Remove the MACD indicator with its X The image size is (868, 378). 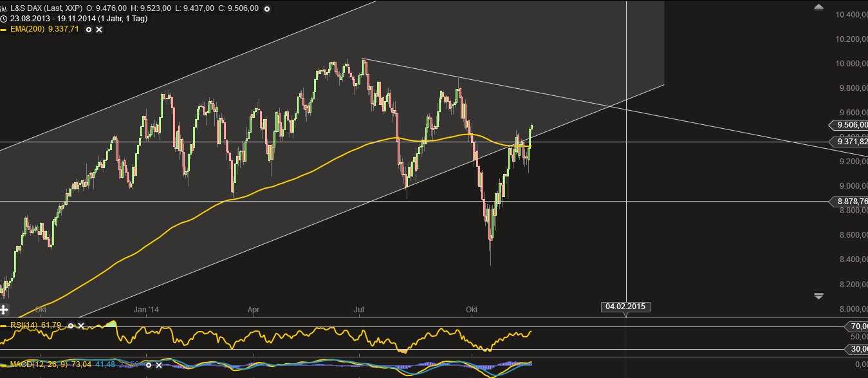158,365
